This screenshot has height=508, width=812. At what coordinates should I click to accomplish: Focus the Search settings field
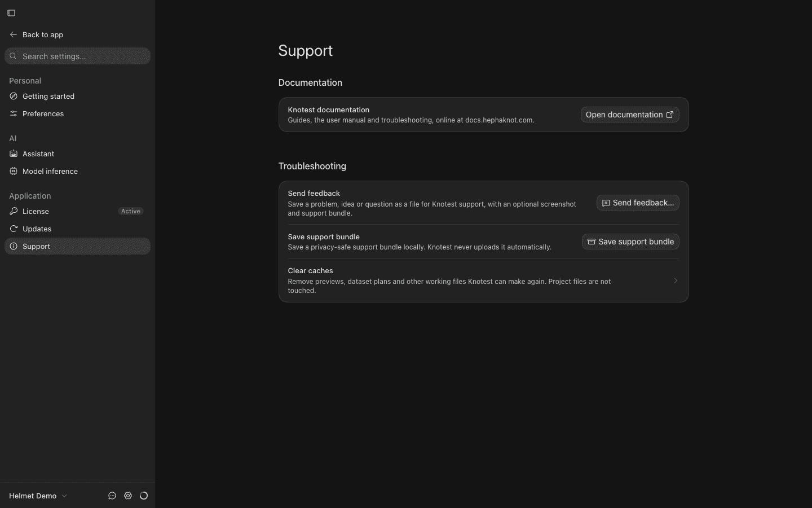[77, 56]
